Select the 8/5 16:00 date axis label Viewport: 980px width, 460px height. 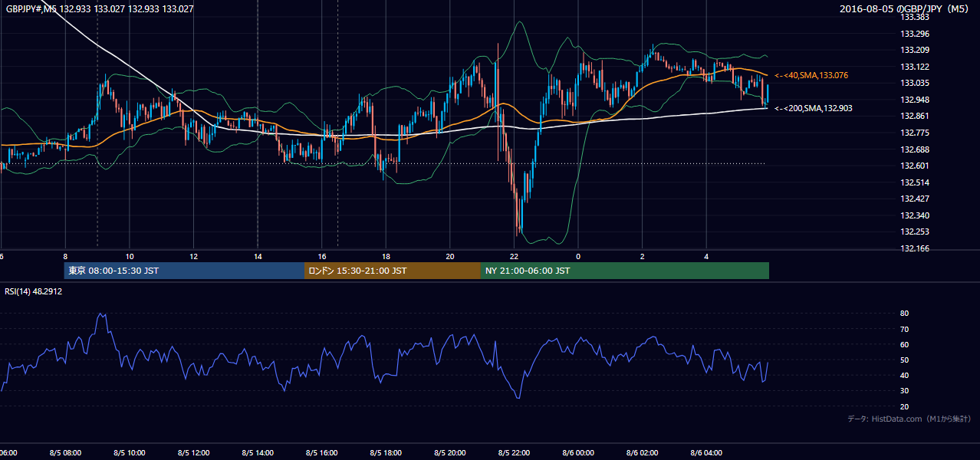[x=322, y=452]
